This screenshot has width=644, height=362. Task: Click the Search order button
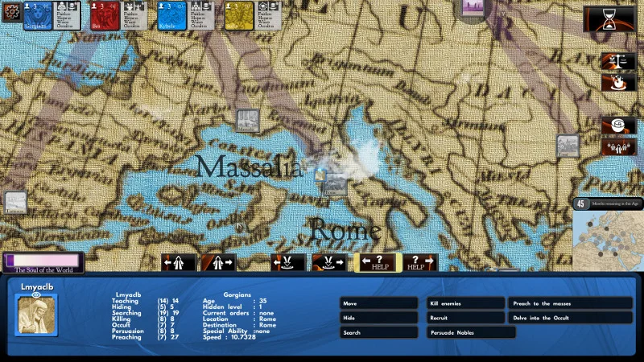[378, 332]
